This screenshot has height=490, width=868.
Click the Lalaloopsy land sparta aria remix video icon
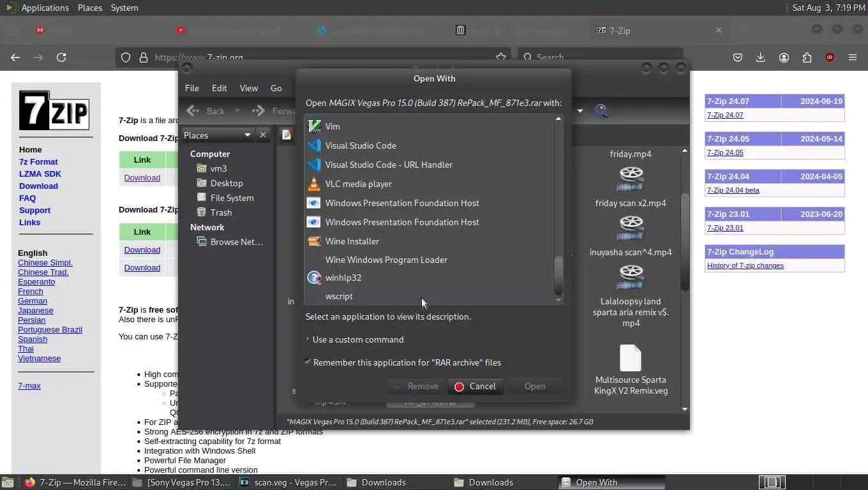click(x=631, y=278)
